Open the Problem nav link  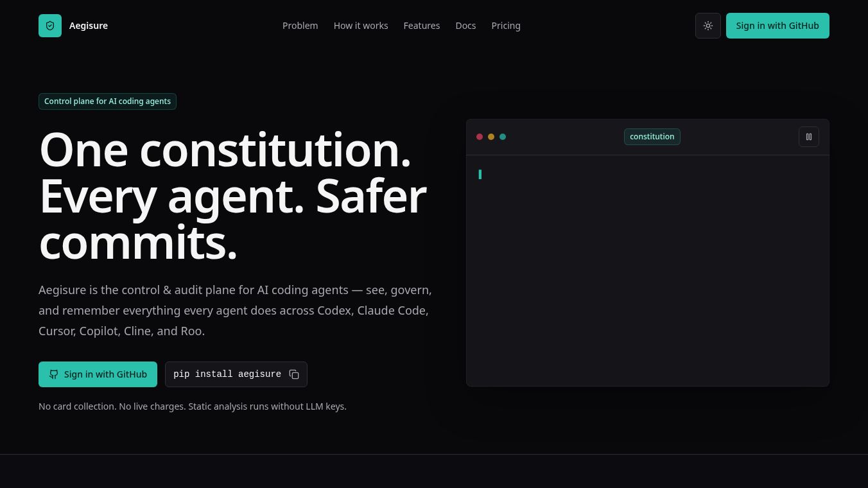tap(300, 26)
